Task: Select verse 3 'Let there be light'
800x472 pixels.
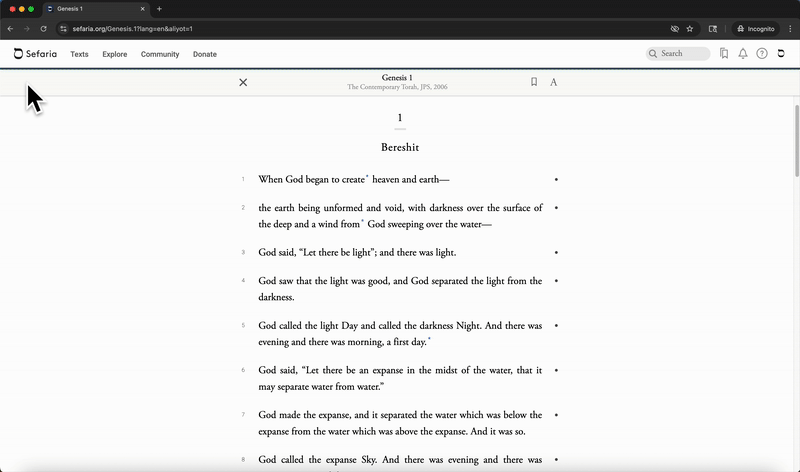Action: 357,252
